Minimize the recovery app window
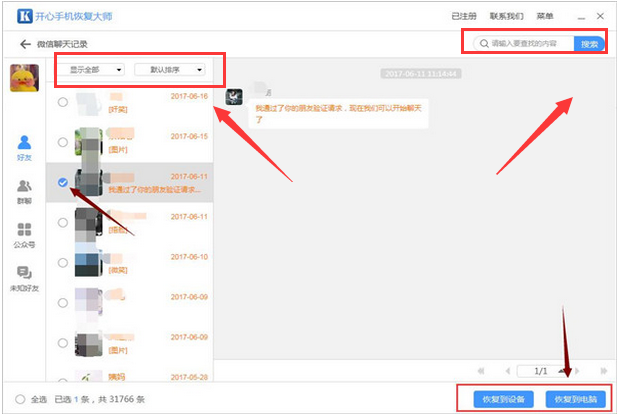The height and width of the screenshot is (414, 626). point(581,17)
